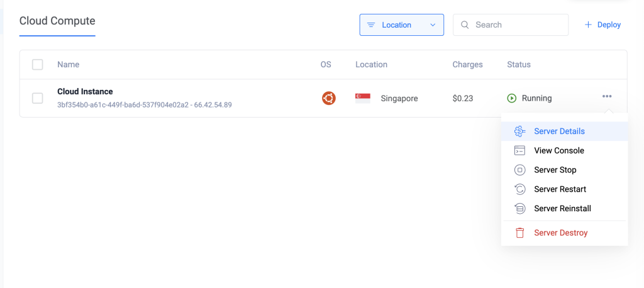Toggle the select-all checkbox in table header
644x288 pixels.
38,65
